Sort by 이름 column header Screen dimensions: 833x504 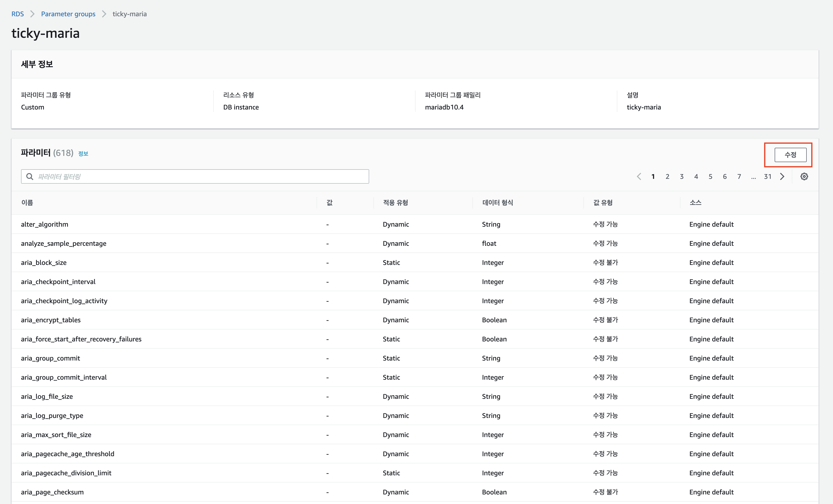(x=27, y=203)
